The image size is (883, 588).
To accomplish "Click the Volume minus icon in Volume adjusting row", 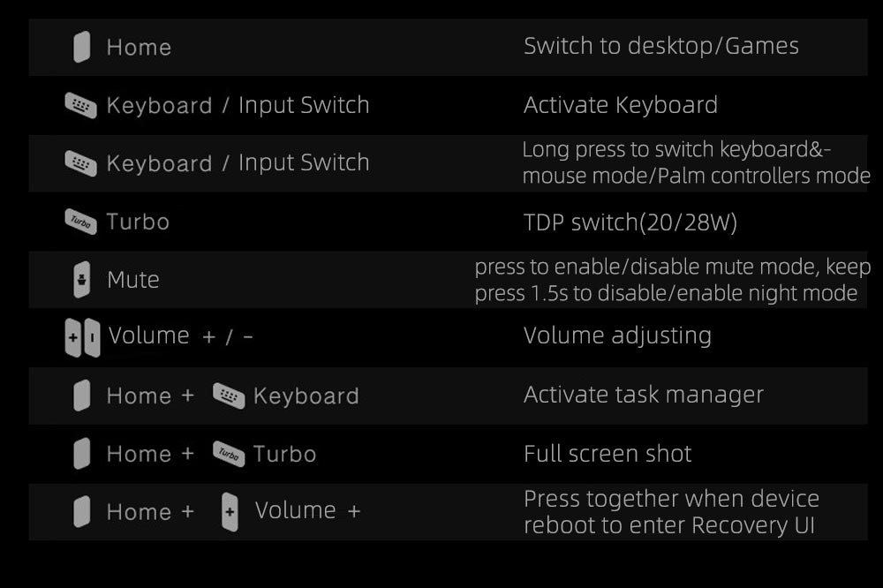I will coord(93,337).
